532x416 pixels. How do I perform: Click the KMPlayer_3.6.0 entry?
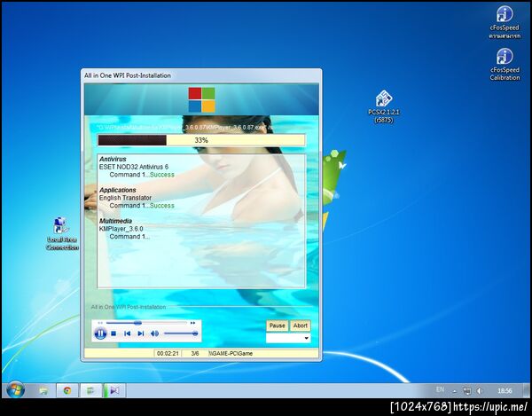point(121,229)
